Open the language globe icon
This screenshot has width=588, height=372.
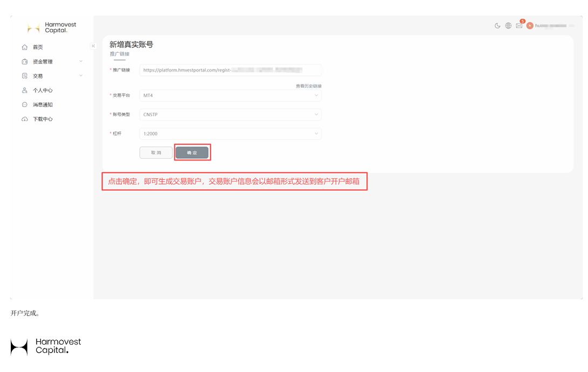508,25
